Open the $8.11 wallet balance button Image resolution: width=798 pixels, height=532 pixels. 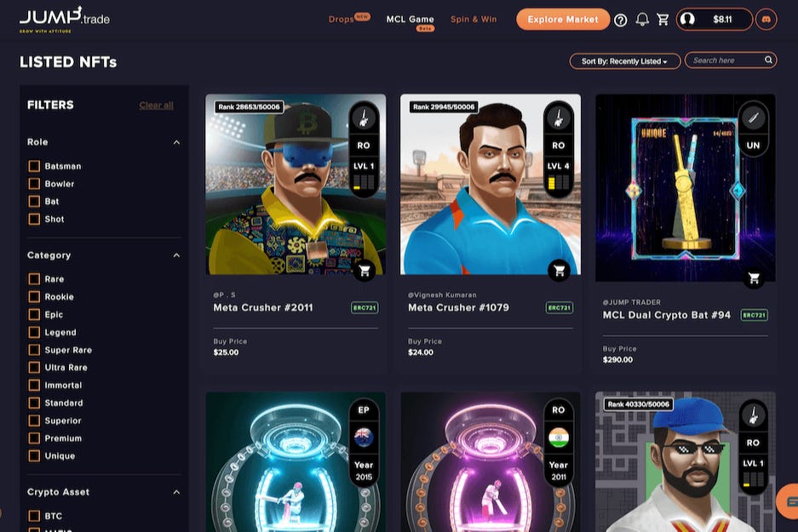[714, 20]
